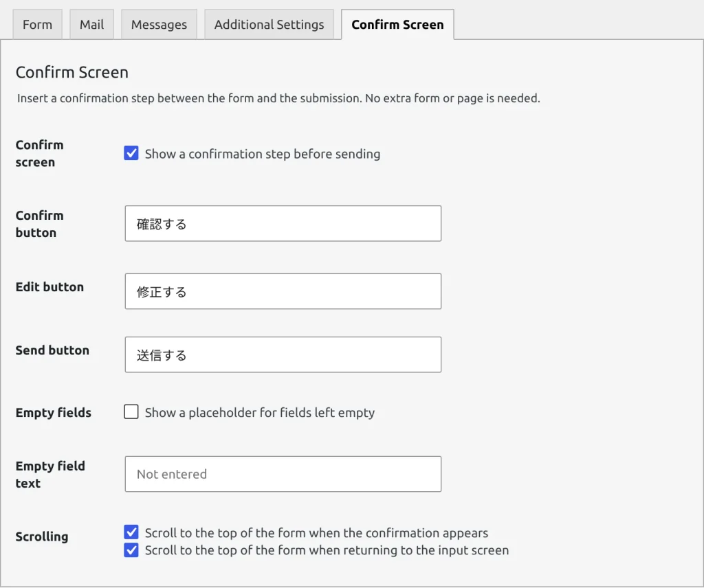Select the Messages tab
The width and height of the screenshot is (704, 588).
pyautogui.click(x=159, y=24)
